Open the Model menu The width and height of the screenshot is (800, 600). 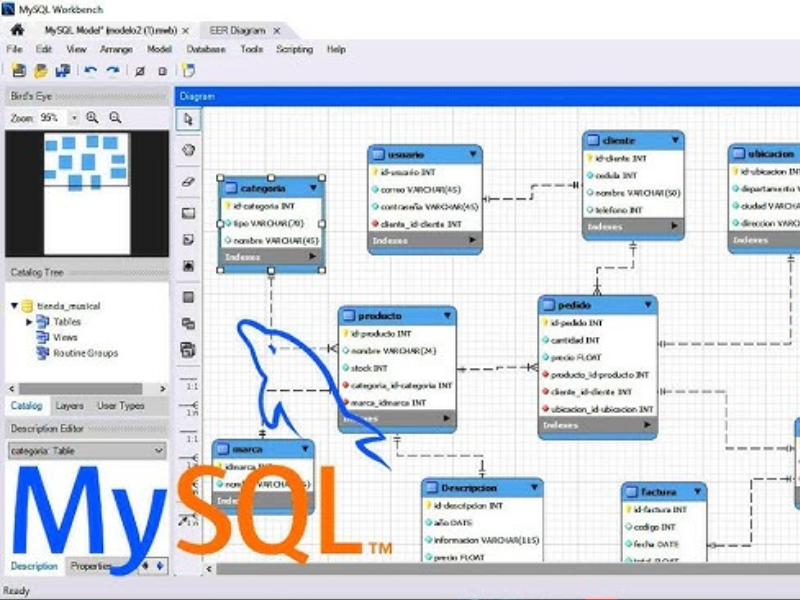(159, 49)
